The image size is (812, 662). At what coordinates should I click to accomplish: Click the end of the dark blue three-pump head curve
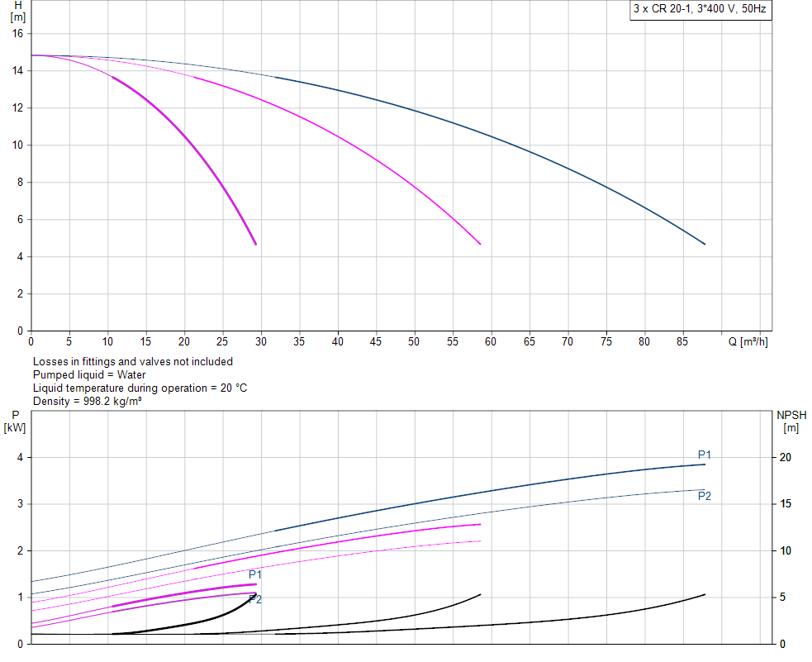(x=705, y=244)
